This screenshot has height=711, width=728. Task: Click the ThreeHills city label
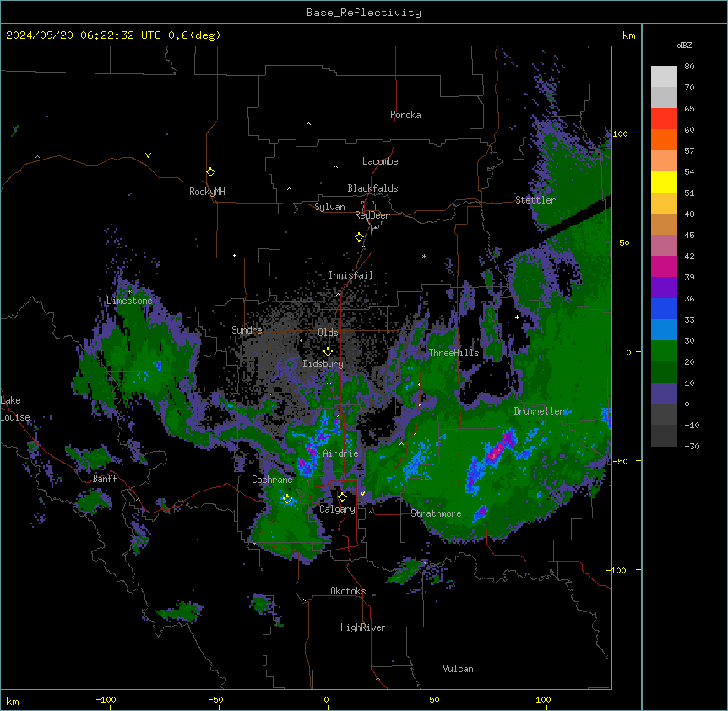(454, 353)
